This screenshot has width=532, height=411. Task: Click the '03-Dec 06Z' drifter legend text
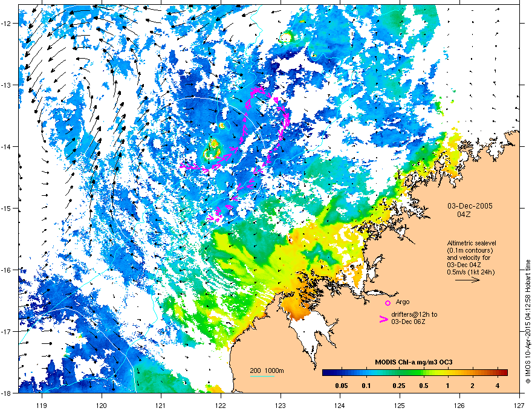click(408, 322)
